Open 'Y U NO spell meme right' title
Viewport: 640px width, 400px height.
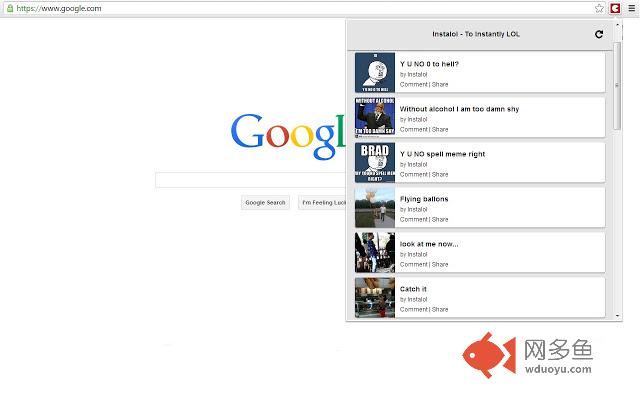(442, 154)
